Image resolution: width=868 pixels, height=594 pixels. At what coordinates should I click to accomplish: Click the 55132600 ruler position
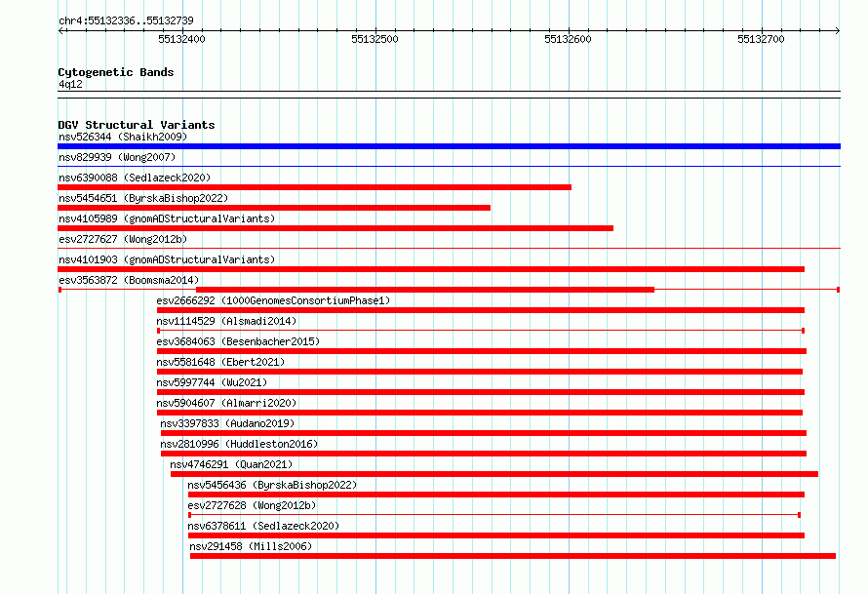pyautogui.click(x=568, y=39)
